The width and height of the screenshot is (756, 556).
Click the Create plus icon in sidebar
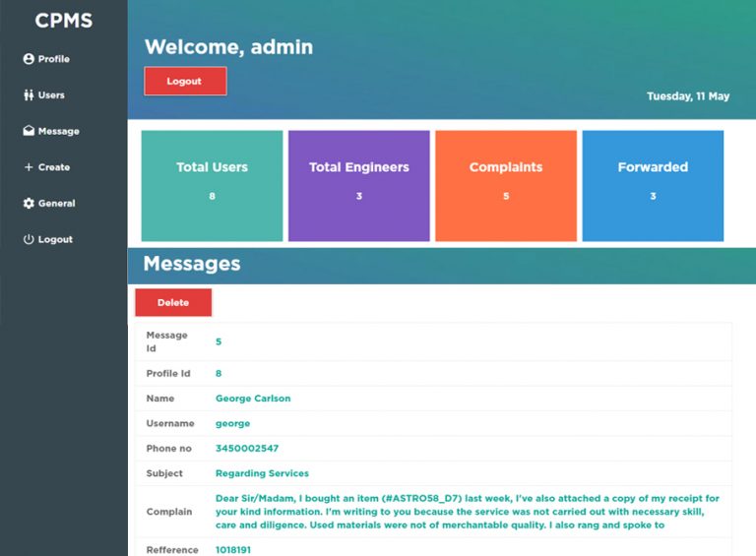[x=29, y=167]
